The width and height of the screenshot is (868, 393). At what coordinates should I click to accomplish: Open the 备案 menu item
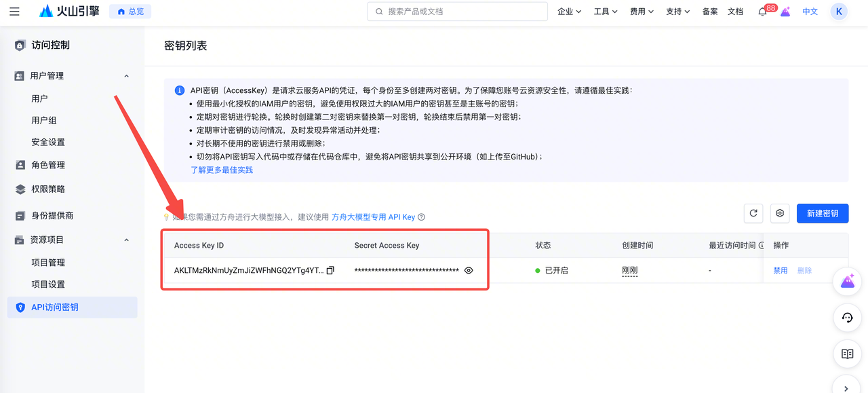click(710, 12)
